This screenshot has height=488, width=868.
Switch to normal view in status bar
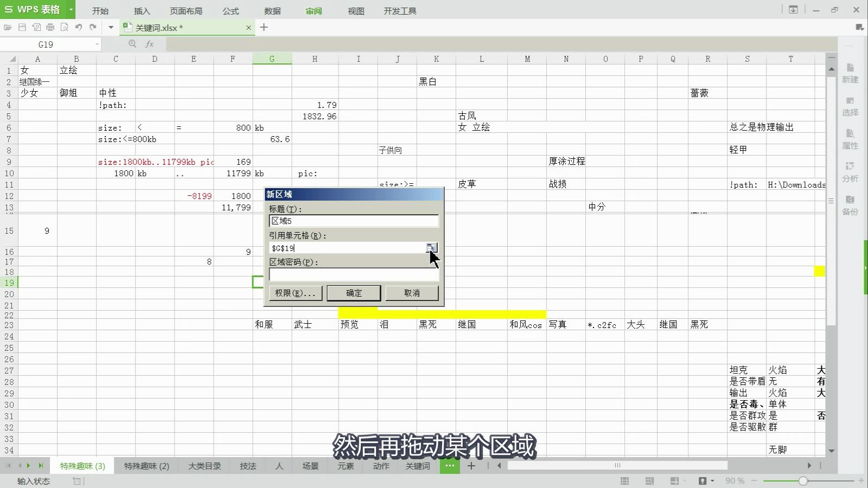[x=625, y=481]
